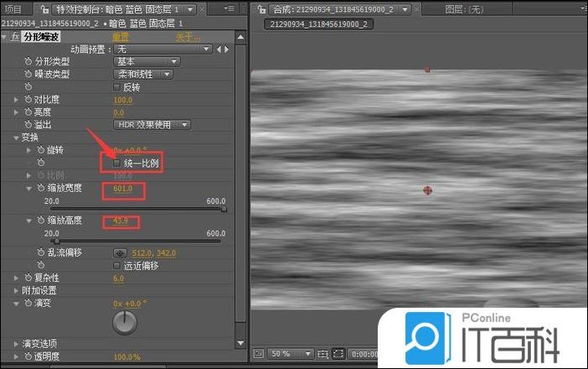Screen dimensions: 588x369
Task: Collapse the 缩放宽度 property
Action: coord(28,189)
